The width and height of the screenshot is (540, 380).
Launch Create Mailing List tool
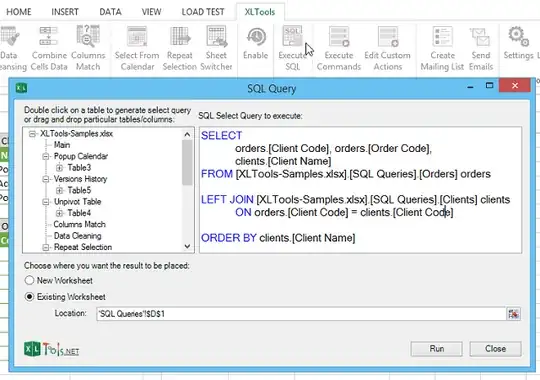click(442, 48)
